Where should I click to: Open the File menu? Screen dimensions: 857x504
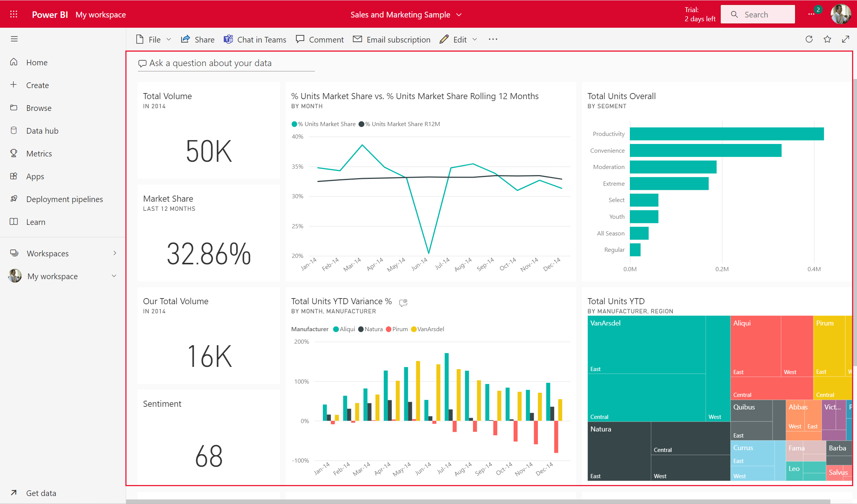152,39
